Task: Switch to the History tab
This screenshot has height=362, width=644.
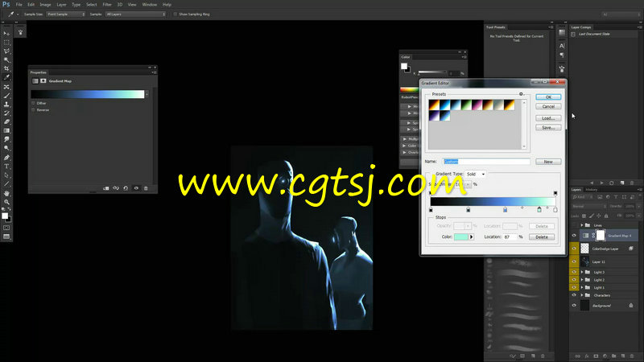Action: tap(592, 190)
